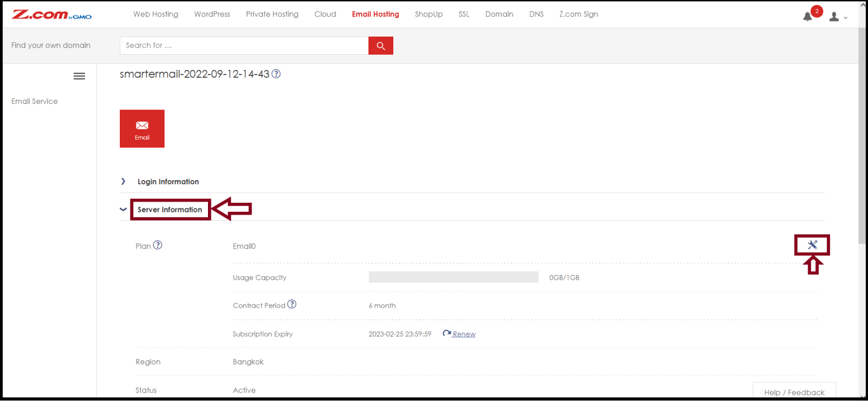The width and height of the screenshot is (868, 401).
Task: Click the red search magnifier button
Action: (380, 46)
